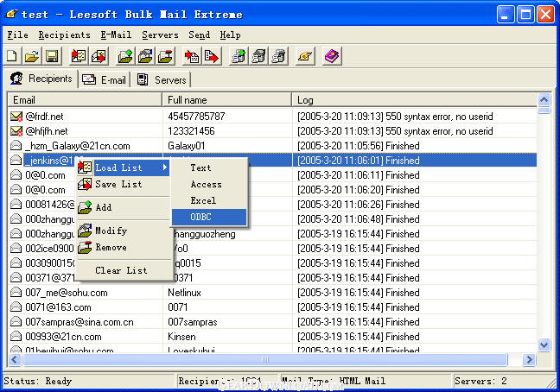Viewport: 560px width, 392px height.
Task: Click the horizontal scrollbar thumb
Action: (265, 359)
